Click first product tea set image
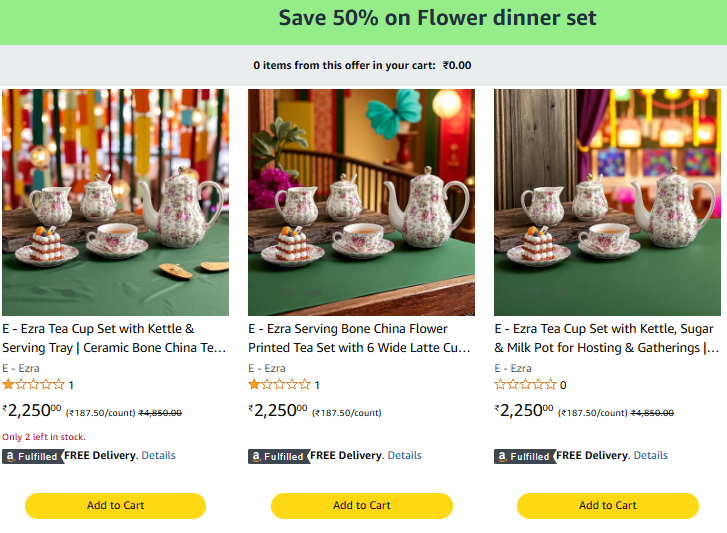 click(x=115, y=202)
